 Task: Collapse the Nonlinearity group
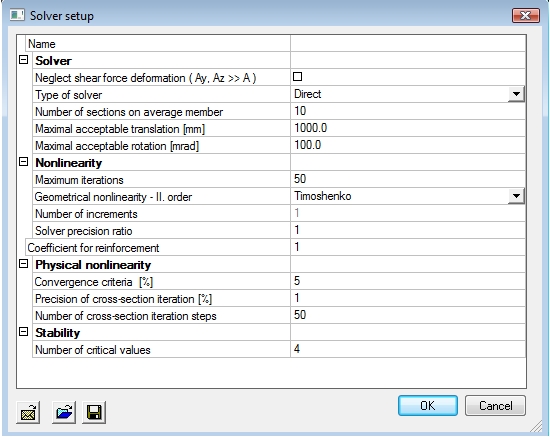(x=24, y=162)
